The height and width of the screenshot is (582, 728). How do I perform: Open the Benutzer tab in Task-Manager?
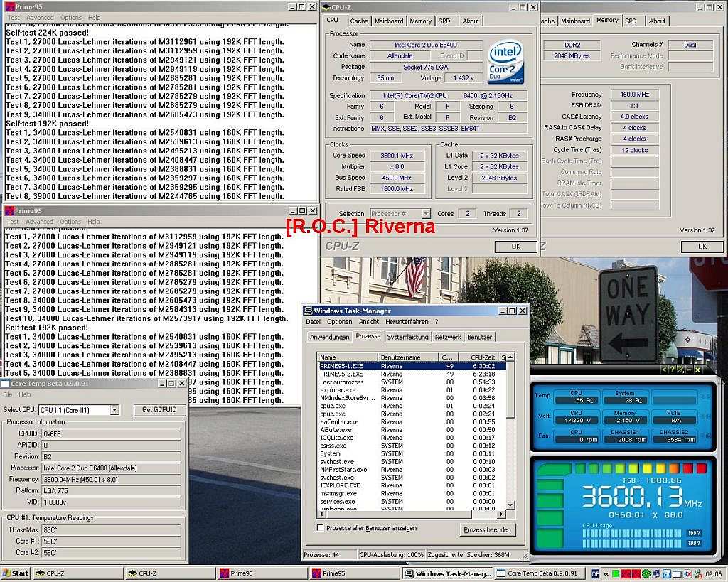point(479,337)
